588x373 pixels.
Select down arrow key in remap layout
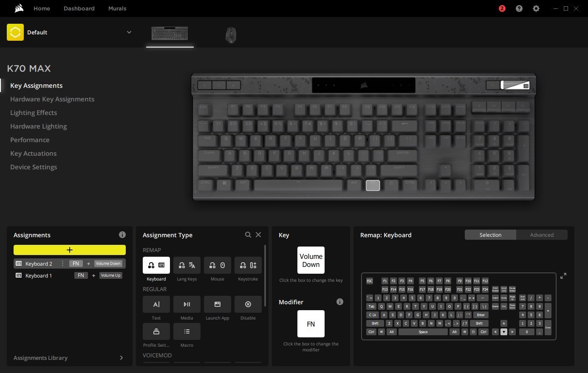504,332
